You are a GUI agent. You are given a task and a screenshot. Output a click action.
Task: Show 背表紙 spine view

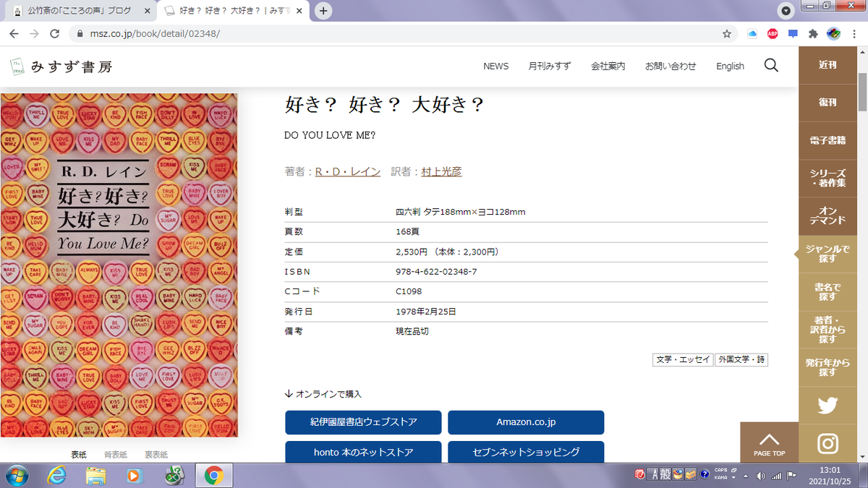pyautogui.click(x=115, y=455)
